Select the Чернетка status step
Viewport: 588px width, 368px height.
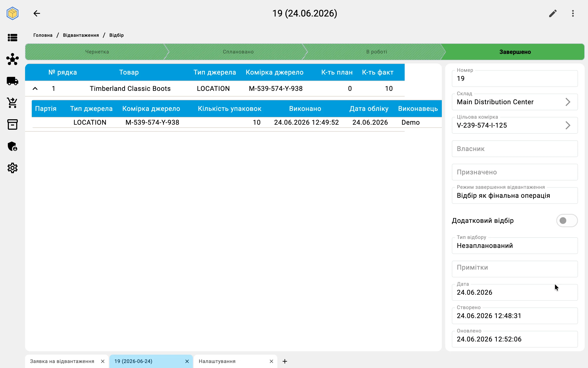click(97, 52)
